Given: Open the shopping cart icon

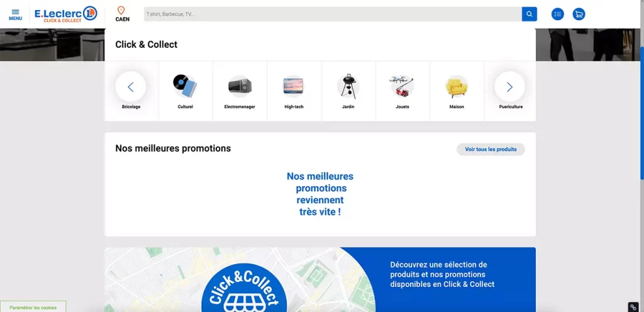Looking at the screenshot, I should click(x=579, y=14).
